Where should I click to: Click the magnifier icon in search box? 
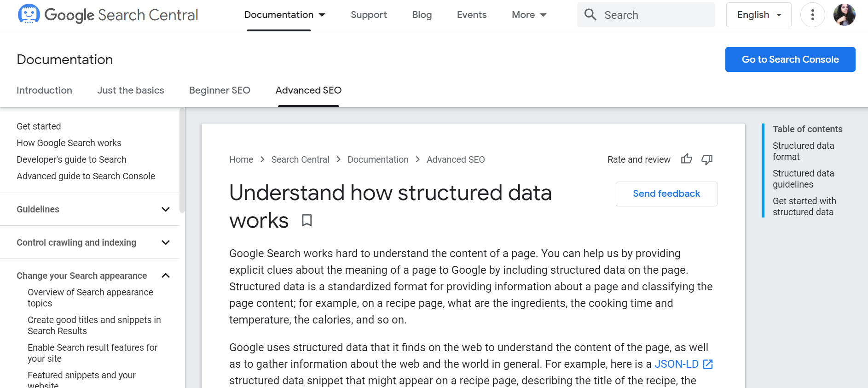(x=590, y=15)
